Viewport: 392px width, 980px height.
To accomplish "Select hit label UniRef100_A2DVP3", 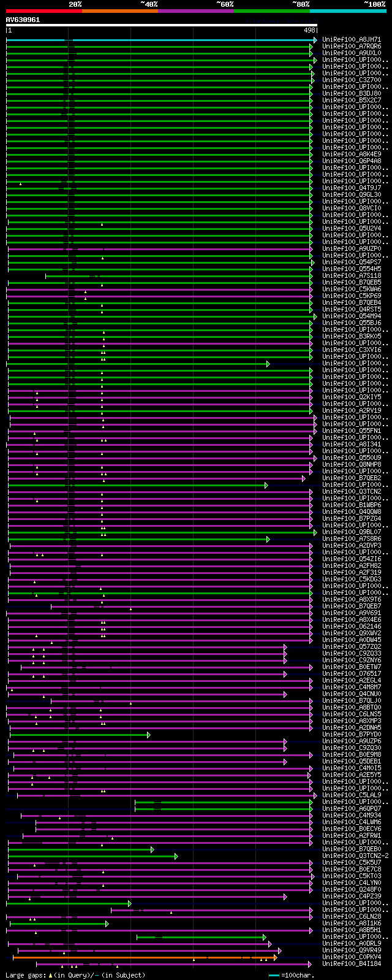I will 352,546.
